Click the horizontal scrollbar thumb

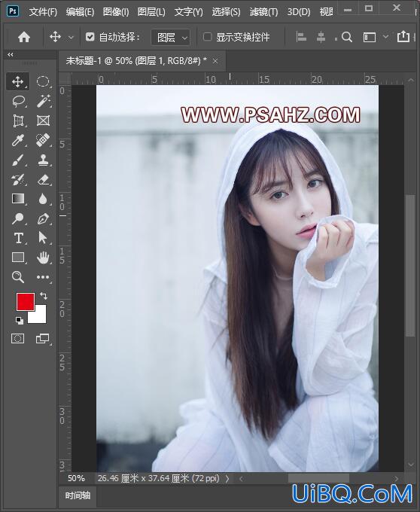318,479
